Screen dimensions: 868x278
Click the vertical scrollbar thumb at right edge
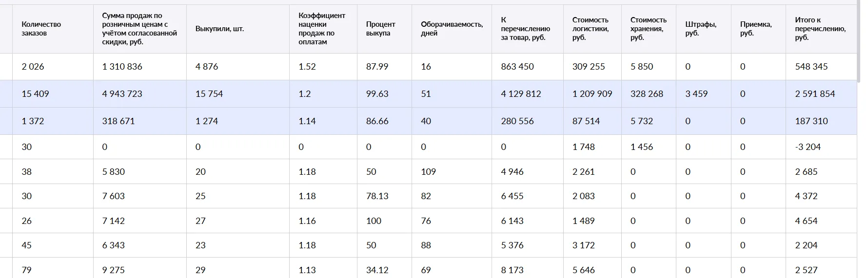coord(859,41)
